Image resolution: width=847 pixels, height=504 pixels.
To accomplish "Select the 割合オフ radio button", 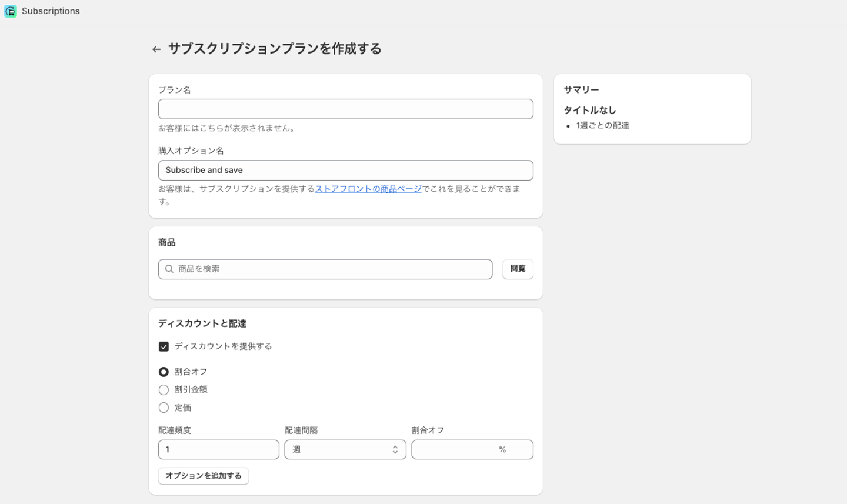I will click(x=164, y=372).
